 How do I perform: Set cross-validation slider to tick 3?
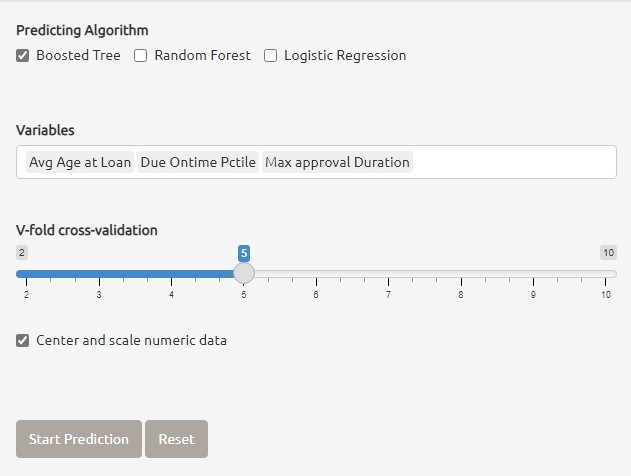tap(99, 274)
